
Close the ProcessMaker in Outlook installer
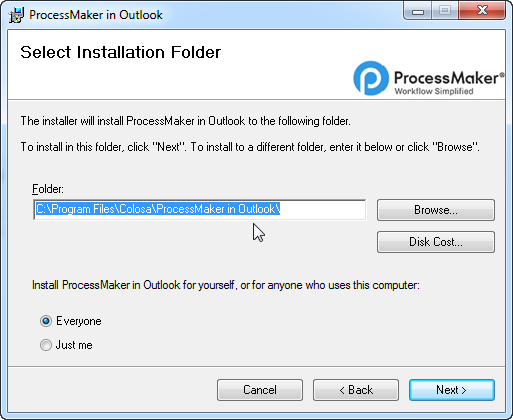click(x=482, y=11)
